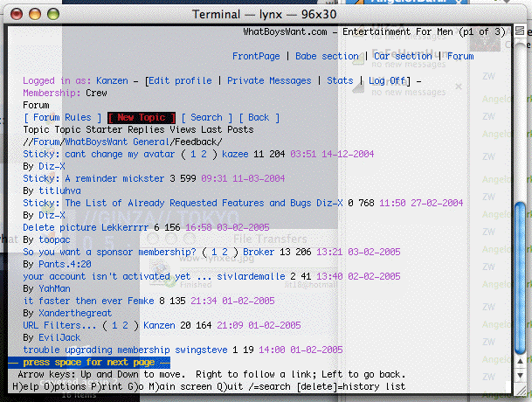532x402 pixels.
Task: Go to the Babe section link
Action: click(327, 56)
